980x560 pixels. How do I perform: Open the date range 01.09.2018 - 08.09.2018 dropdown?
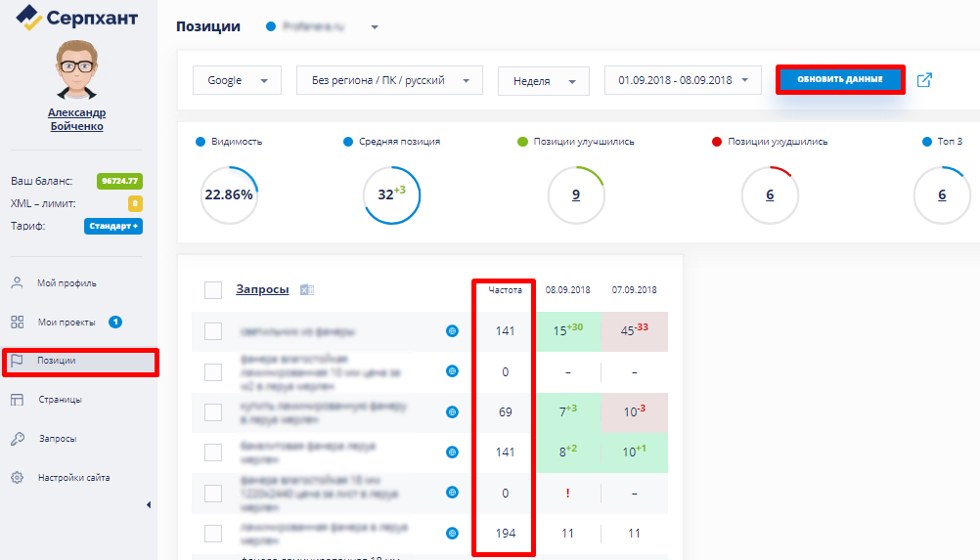682,80
